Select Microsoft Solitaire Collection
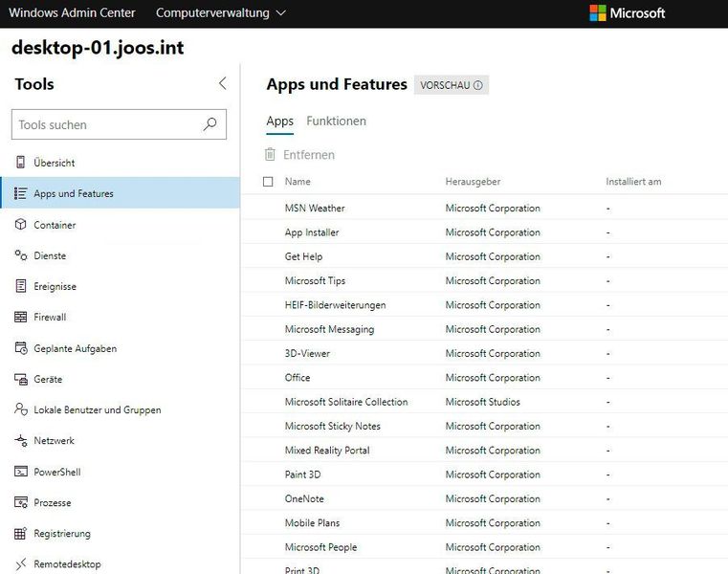The width and height of the screenshot is (728, 574). coord(485,401)
